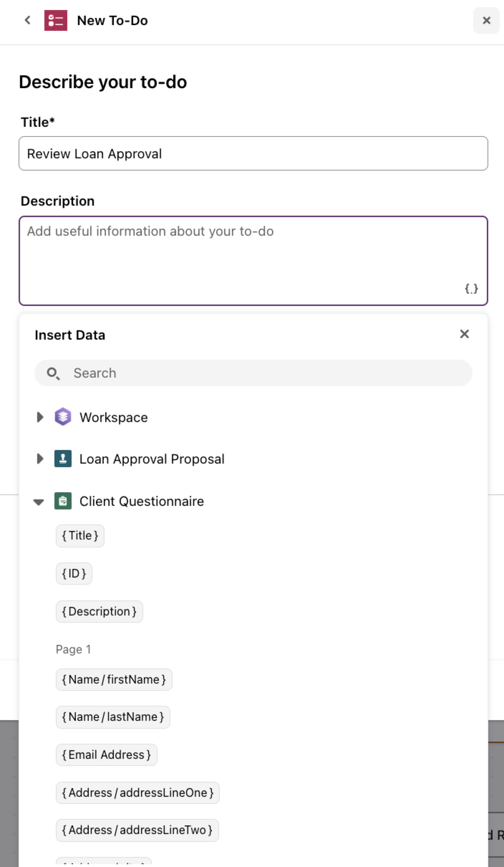
Task: Close the New To-Do panel
Action: click(486, 20)
